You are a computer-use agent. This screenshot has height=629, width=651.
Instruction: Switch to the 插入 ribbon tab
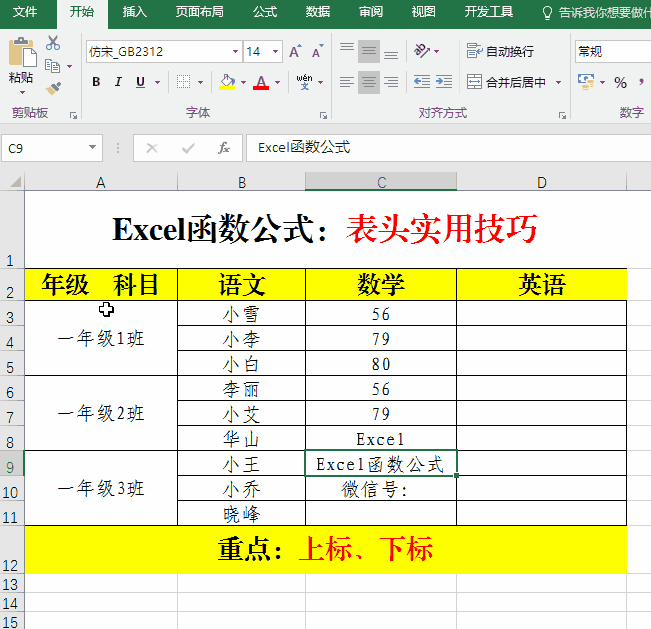pos(134,12)
